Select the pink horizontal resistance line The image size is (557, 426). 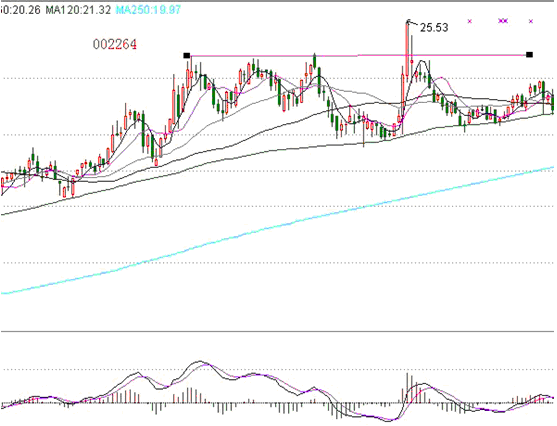[358, 55]
